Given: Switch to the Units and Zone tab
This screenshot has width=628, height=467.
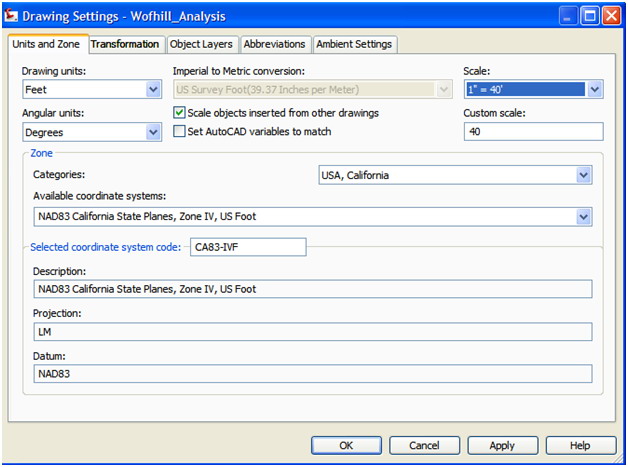Looking at the screenshot, I should (x=46, y=44).
